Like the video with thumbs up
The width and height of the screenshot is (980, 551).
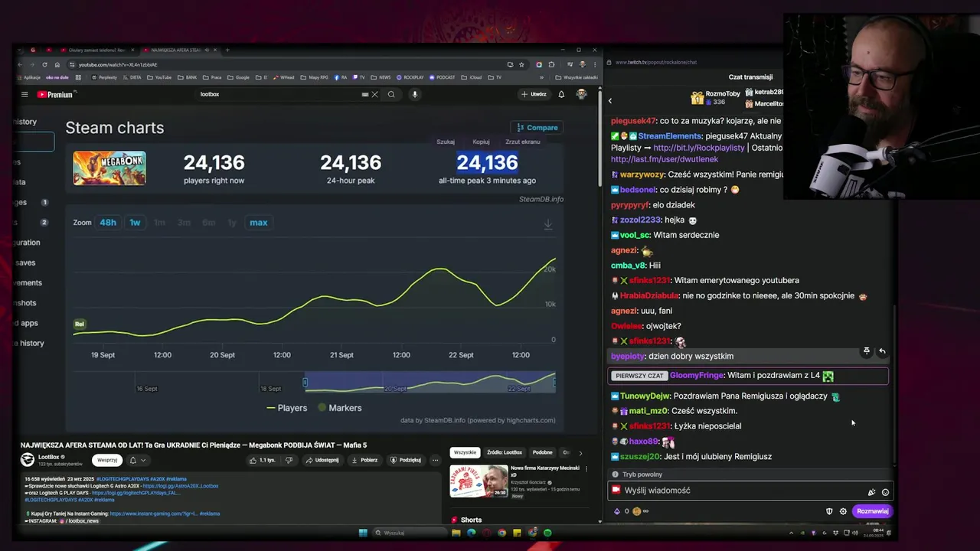coord(262,460)
